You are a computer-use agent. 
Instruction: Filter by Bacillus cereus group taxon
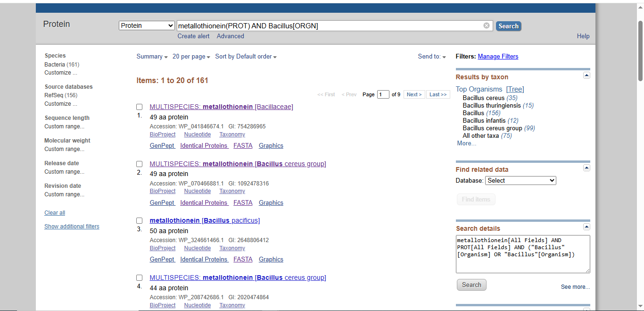click(492, 128)
